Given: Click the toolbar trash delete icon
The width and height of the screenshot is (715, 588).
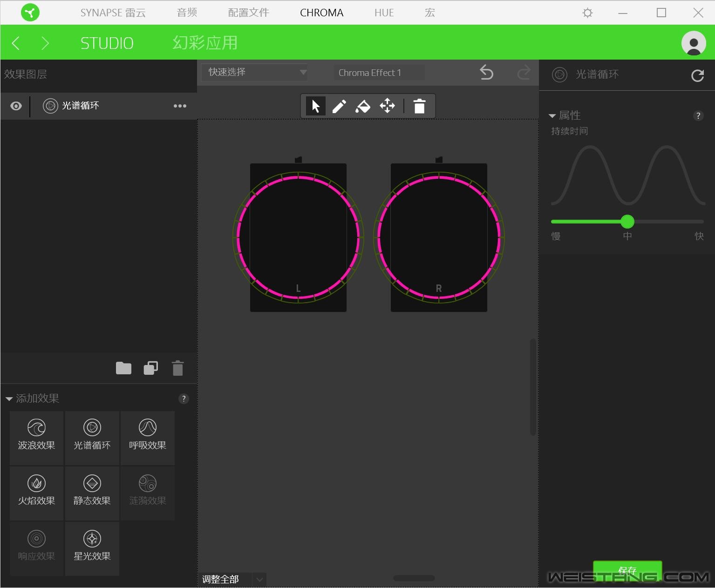Looking at the screenshot, I should tap(419, 106).
